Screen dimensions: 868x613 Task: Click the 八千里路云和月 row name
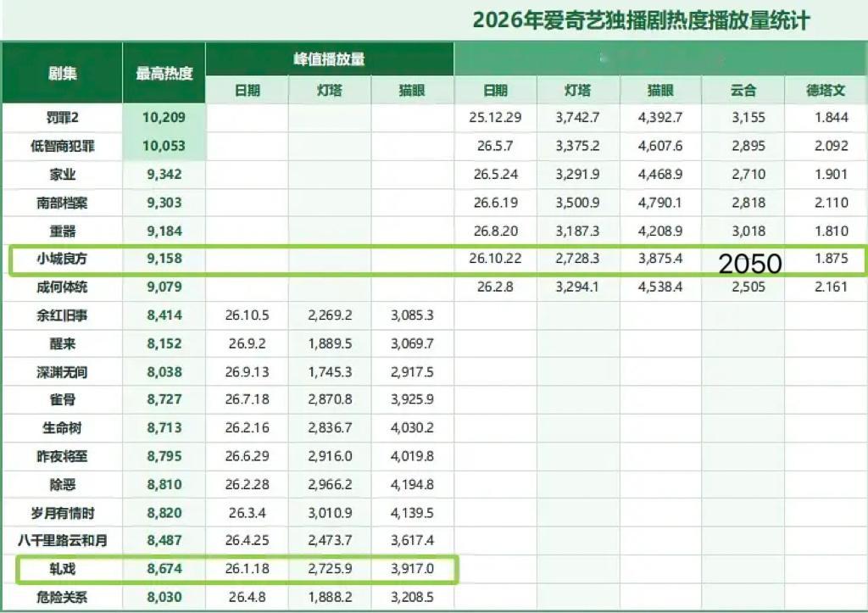(62, 540)
